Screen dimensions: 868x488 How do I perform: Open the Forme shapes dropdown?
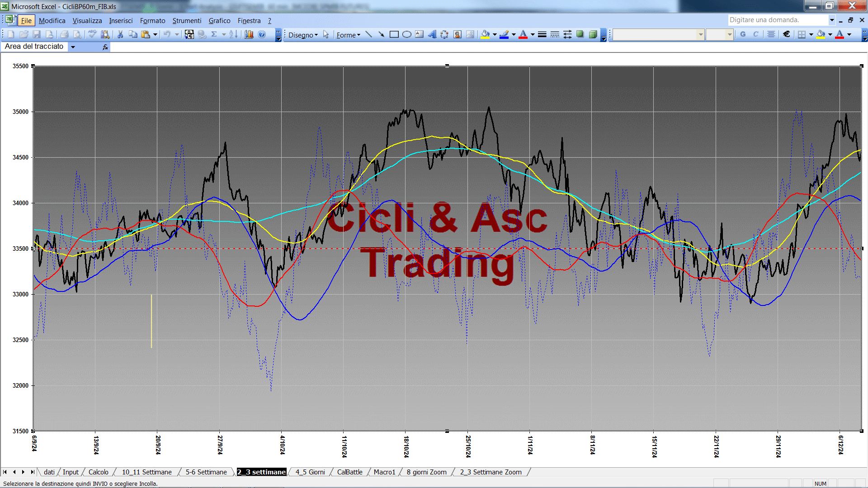click(348, 35)
